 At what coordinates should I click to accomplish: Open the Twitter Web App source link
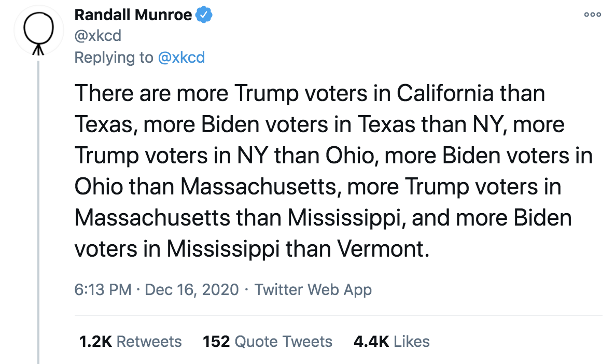pyautogui.click(x=313, y=289)
